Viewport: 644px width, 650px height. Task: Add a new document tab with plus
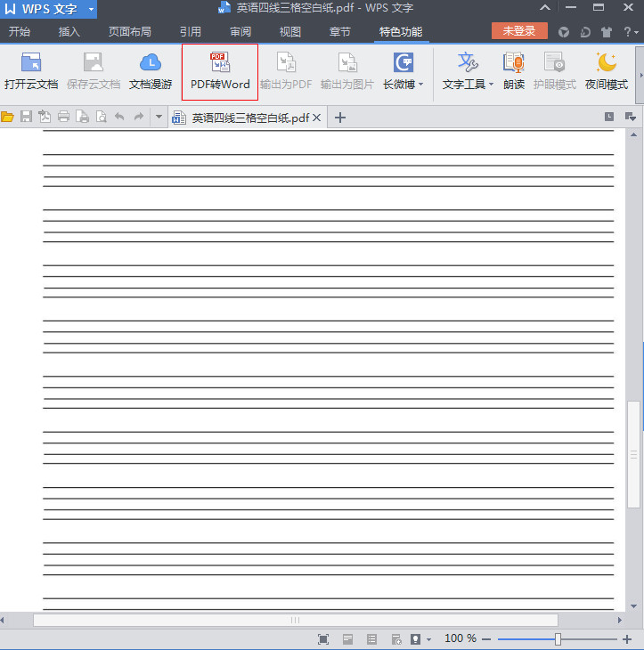coord(340,118)
